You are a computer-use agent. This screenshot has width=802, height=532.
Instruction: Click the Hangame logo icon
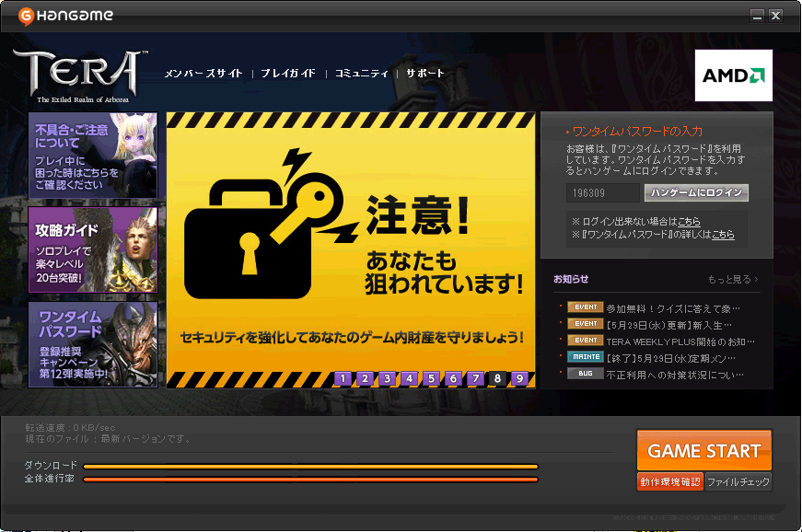(x=26, y=16)
